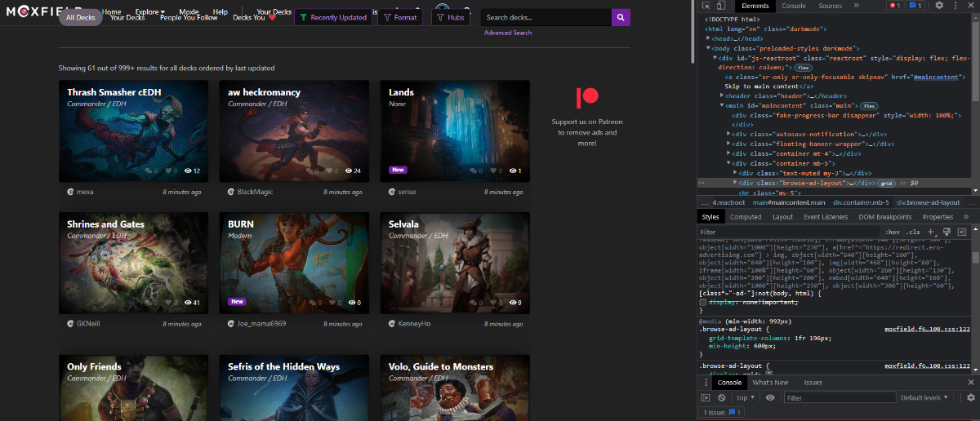The height and width of the screenshot is (421, 980).
Task: Click the Advanced Search link
Action: 508,33
